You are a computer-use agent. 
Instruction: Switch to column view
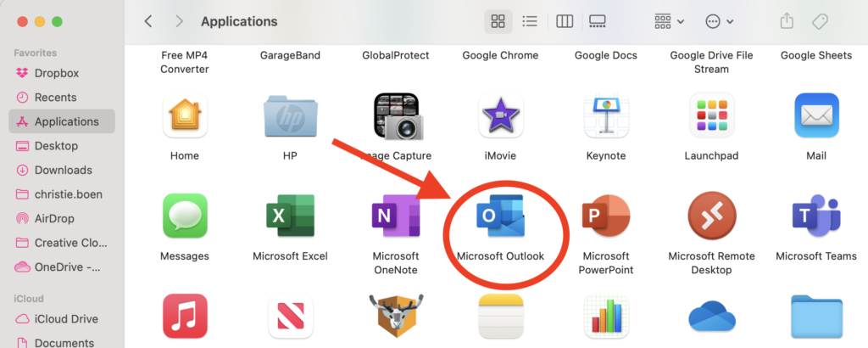(x=564, y=21)
